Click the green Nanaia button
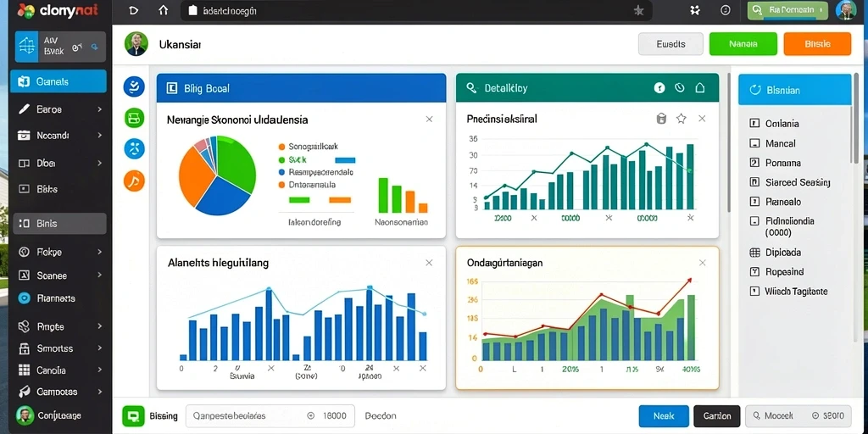Viewport: 868px width, 434px height. (743, 44)
